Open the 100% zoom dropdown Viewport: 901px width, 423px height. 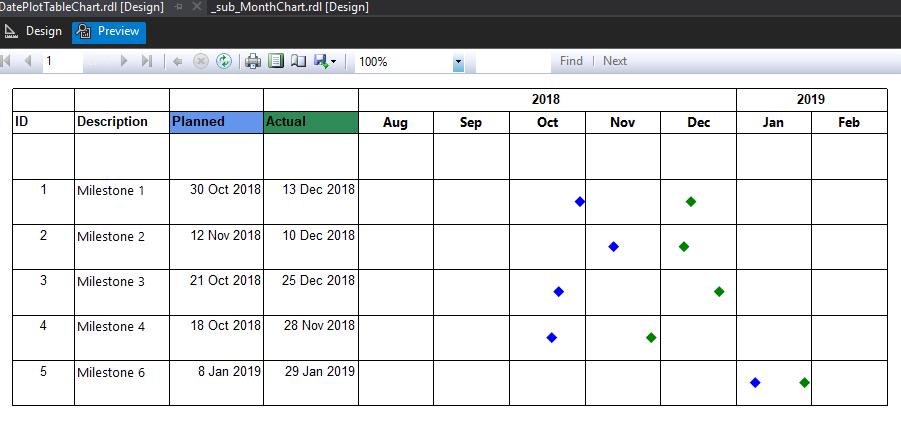458,62
